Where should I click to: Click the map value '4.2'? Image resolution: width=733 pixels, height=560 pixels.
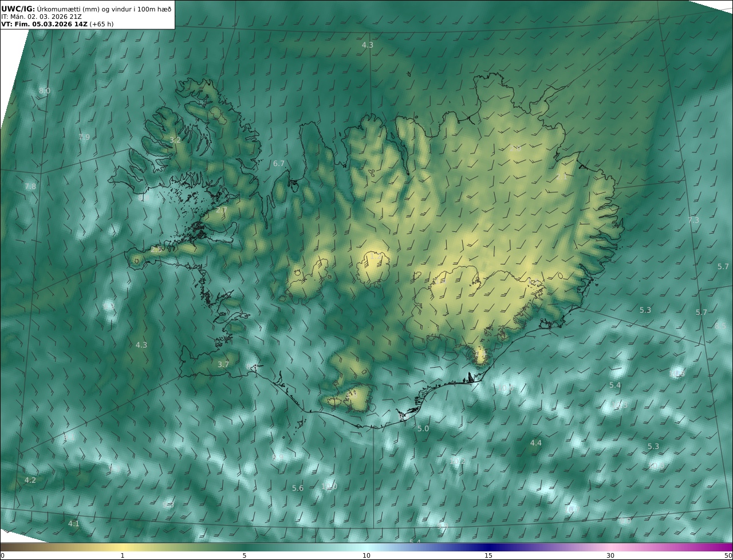click(30, 480)
